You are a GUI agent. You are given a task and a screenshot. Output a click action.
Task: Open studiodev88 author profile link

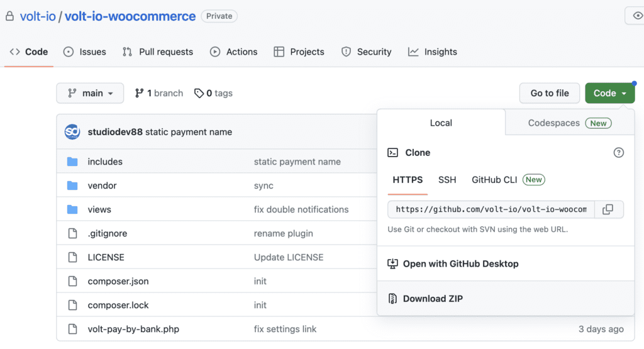click(x=115, y=132)
